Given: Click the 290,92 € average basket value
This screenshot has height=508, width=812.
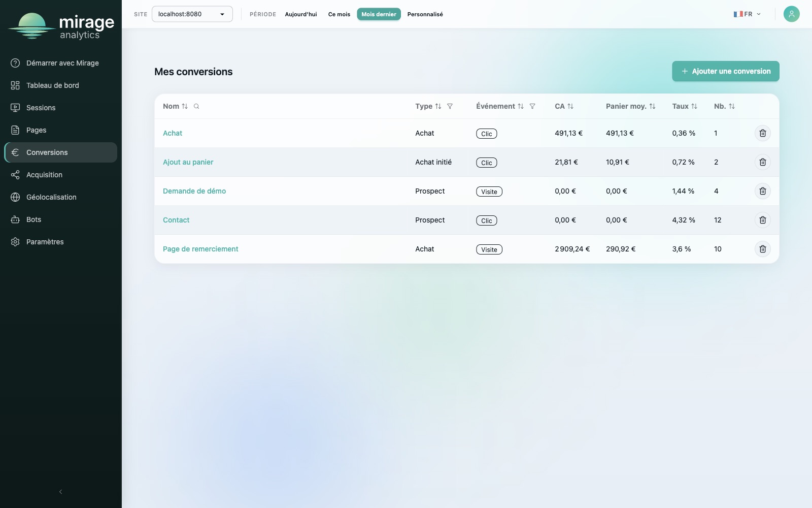Looking at the screenshot, I should click(621, 249).
